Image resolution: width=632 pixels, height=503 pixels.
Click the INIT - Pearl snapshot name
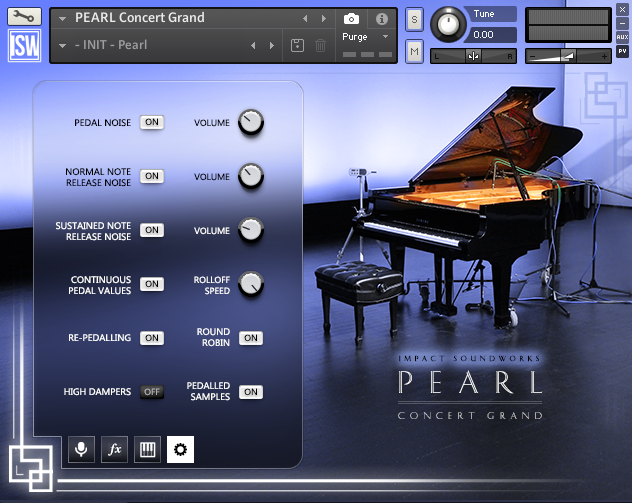click(x=111, y=45)
